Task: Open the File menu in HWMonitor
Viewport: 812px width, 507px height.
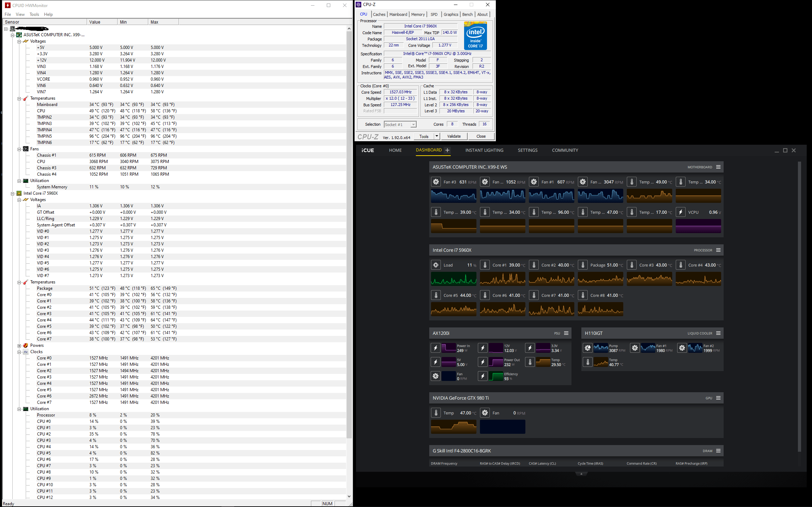Action: [x=8, y=14]
